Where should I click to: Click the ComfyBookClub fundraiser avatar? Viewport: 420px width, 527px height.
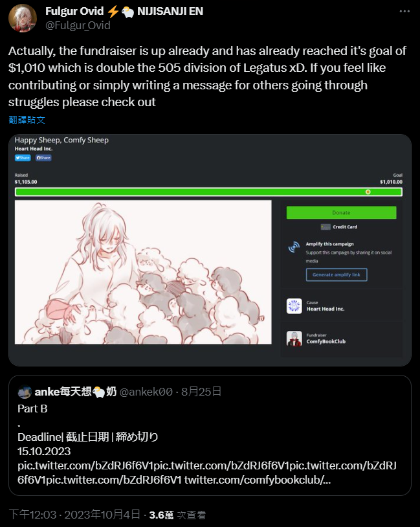tap(294, 339)
